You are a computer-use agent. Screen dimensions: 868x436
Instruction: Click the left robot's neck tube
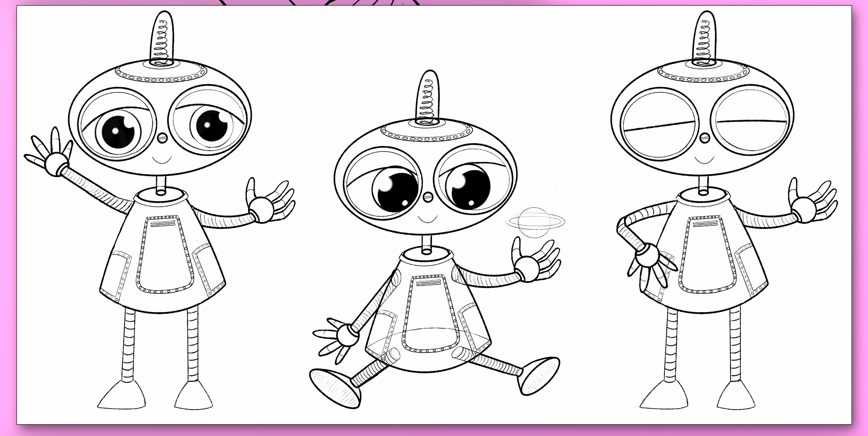161,184
